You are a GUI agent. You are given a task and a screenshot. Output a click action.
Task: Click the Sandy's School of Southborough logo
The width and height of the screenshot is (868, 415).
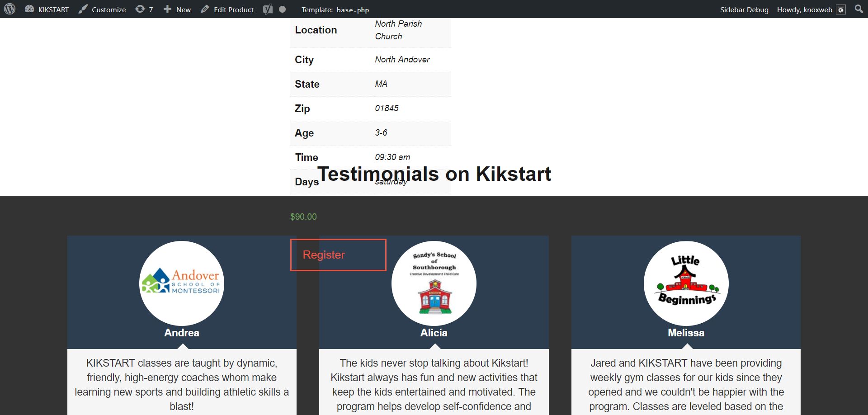click(x=434, y=283)
